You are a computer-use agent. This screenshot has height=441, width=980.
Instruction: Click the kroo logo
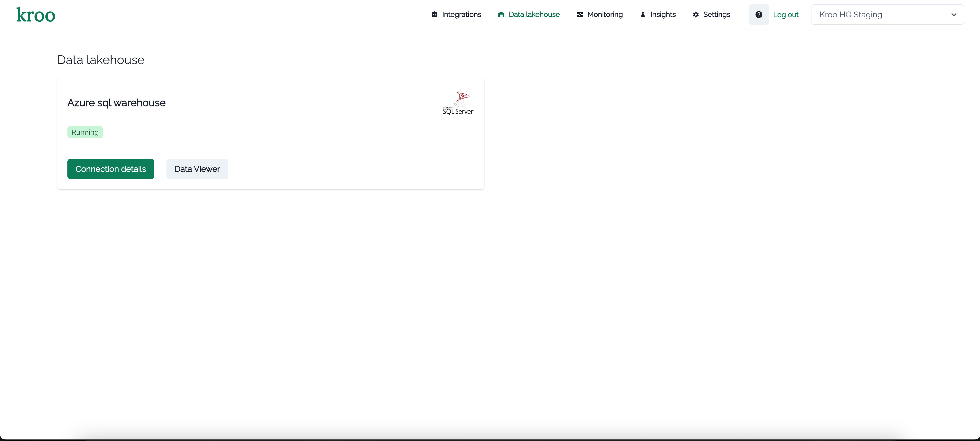(36, 15)
